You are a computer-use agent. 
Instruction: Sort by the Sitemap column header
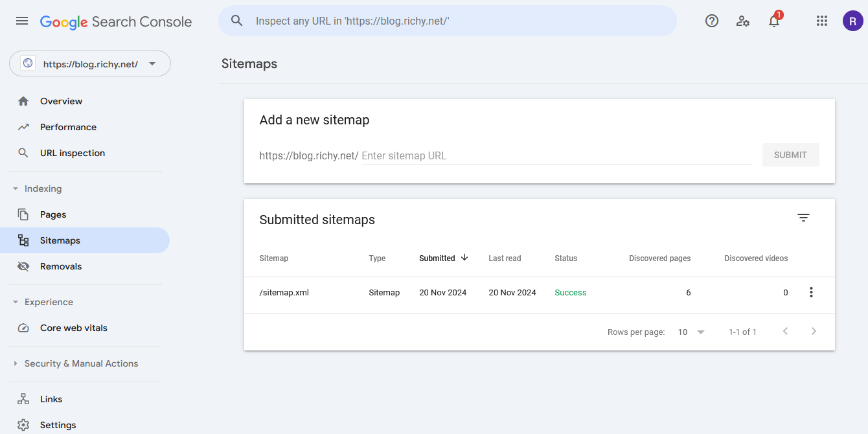click(x=274, y=258)
